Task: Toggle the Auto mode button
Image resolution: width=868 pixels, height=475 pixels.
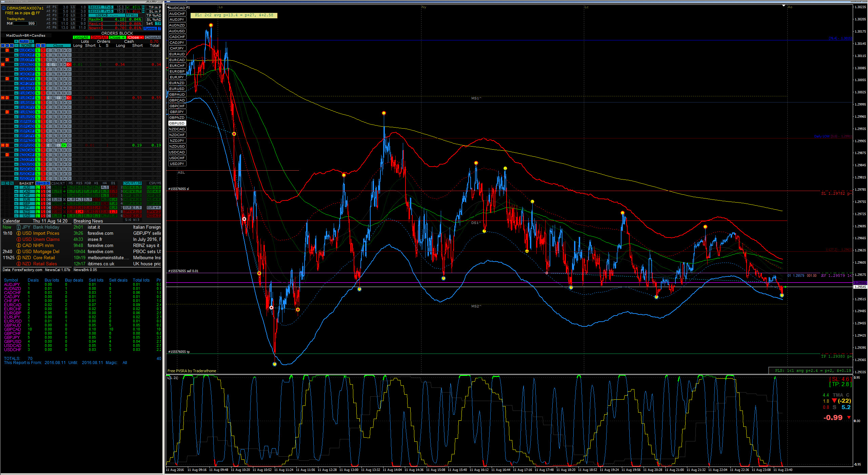Action: point(24,41)
